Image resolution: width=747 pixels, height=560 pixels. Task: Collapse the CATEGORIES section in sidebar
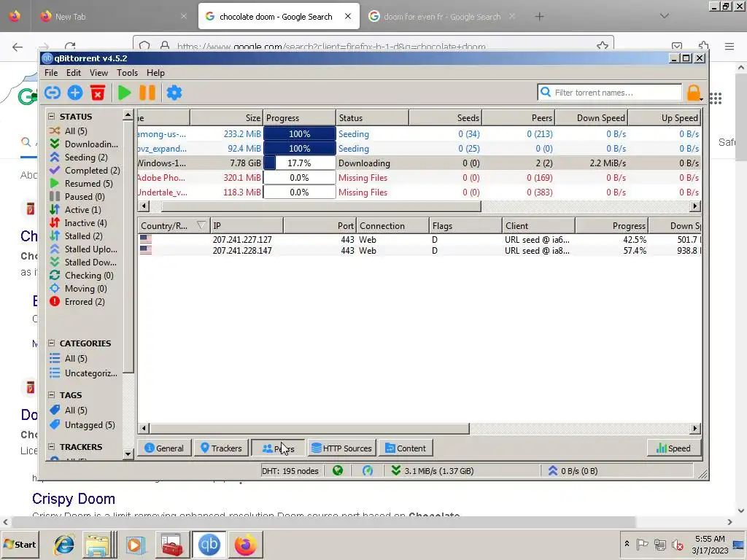(x=52, y=343)
